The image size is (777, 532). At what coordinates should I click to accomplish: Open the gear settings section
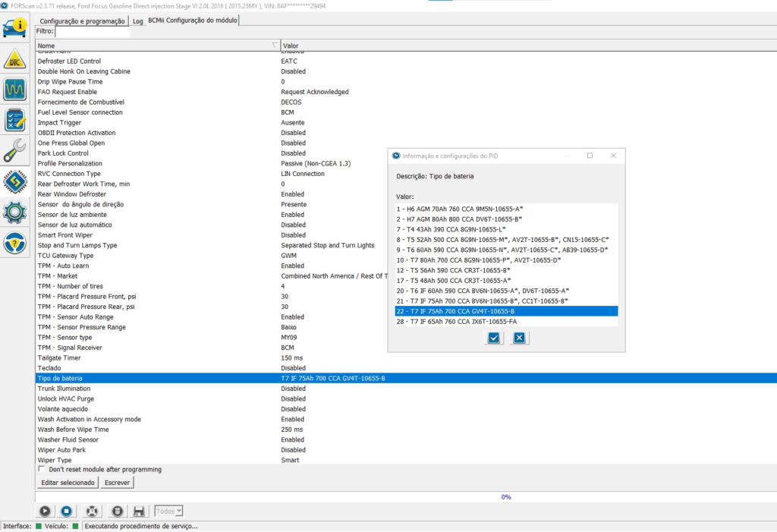click(x=15, y=212)
